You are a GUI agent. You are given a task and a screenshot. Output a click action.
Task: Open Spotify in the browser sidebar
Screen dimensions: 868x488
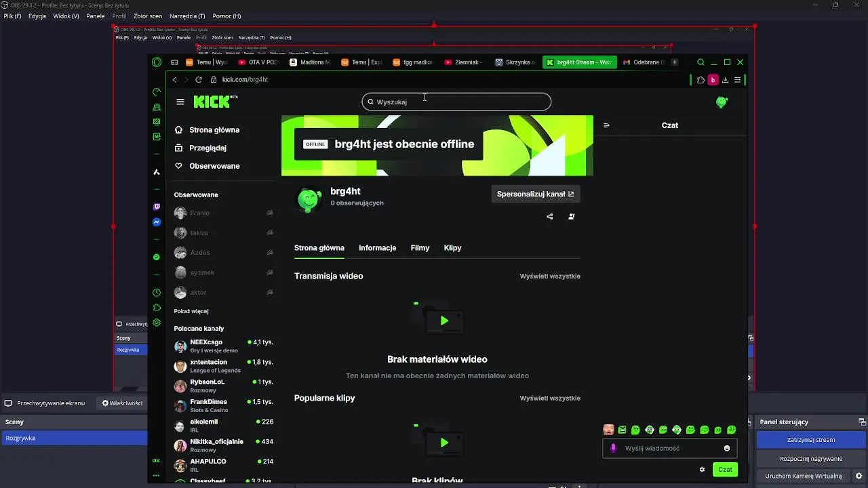coord(157,257)
